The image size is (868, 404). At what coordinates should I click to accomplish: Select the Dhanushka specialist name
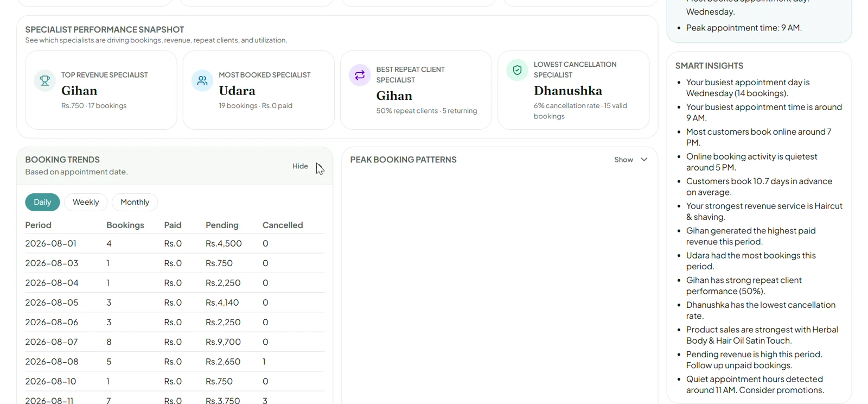568,91
